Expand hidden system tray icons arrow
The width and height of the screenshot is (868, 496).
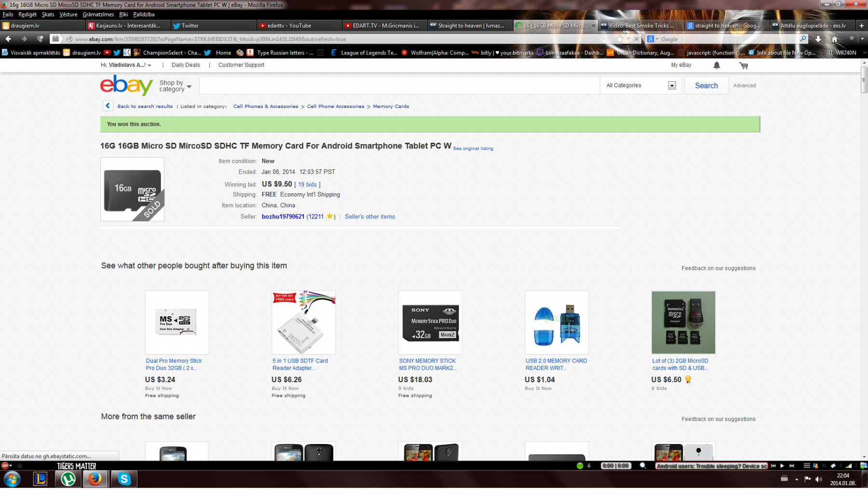(x=797, y=479)
